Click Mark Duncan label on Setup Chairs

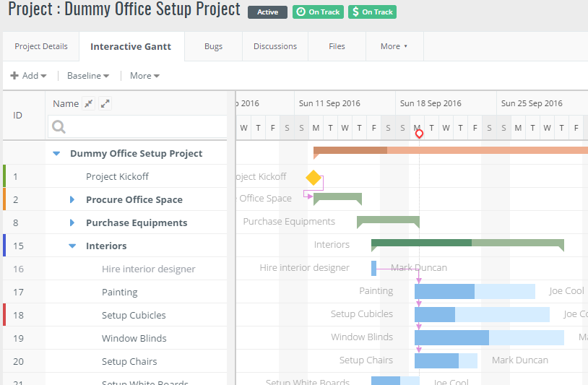point(520,360)
